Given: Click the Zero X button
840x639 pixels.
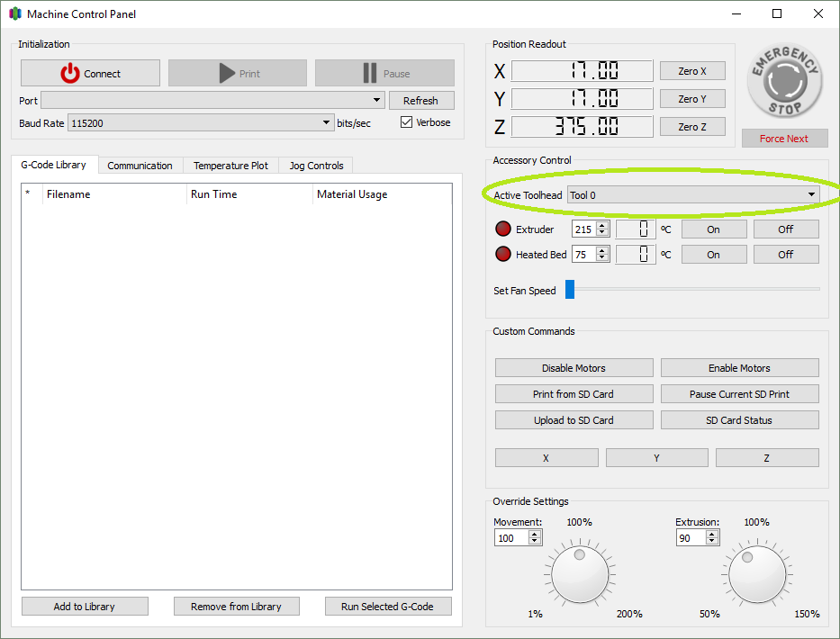Looking at the screenshot, I should (x=692, y=72).
